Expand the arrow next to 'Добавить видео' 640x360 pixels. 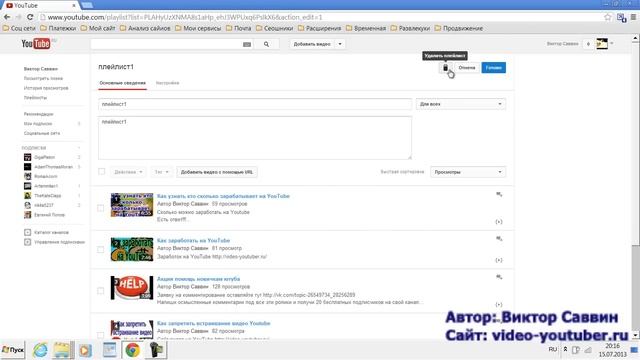pyautogui.click(x=340, y=44)
